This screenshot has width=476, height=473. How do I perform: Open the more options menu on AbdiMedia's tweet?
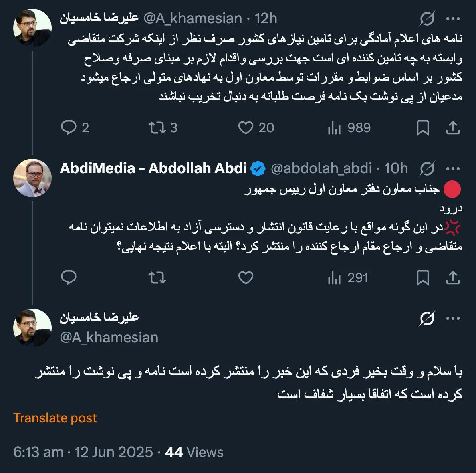point(453,168)
